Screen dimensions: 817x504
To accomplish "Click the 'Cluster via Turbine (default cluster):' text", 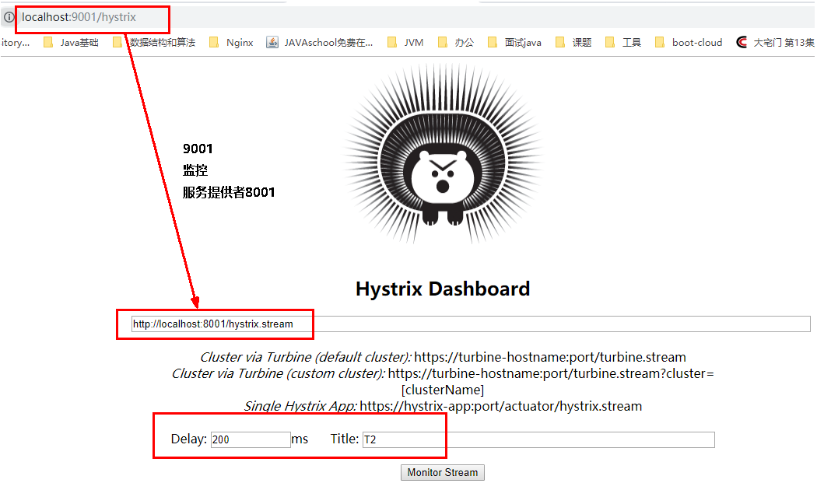I will (x=306, y=357).
